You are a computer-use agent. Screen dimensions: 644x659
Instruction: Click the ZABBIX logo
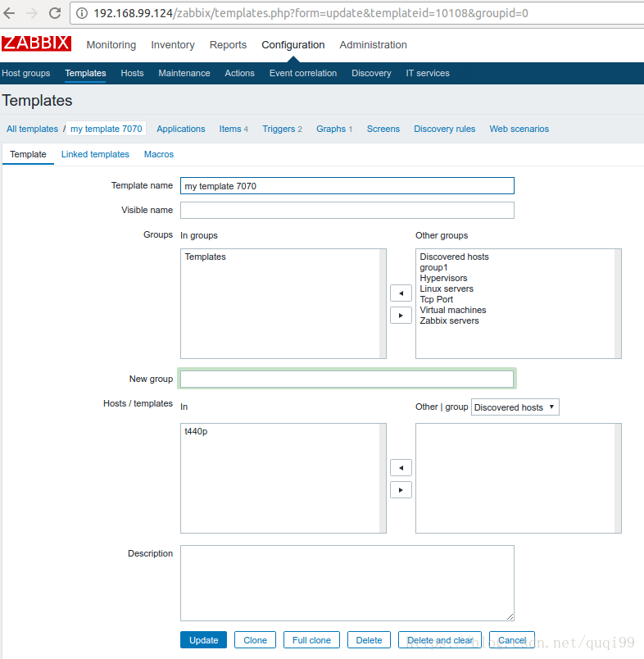tap(37, 43)
